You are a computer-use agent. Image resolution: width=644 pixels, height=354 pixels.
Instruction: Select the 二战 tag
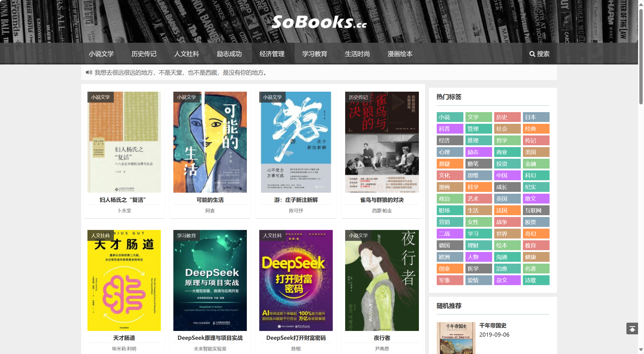coord(450,234)
